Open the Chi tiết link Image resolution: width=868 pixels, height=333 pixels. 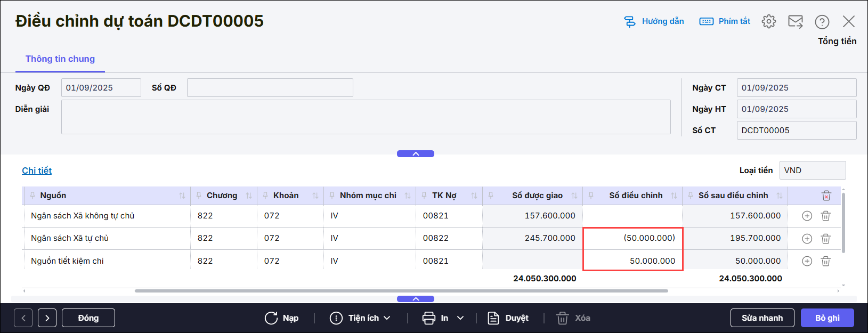click(x=37, y=170)
